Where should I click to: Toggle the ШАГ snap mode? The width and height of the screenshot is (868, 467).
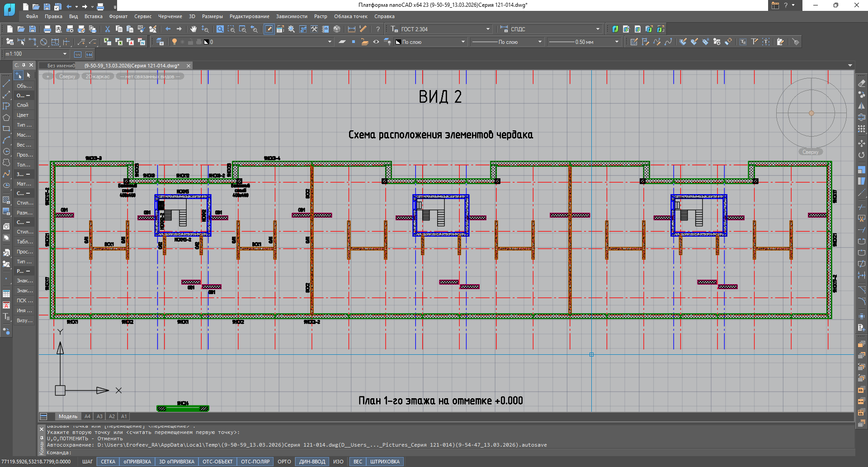pos(87,462)
